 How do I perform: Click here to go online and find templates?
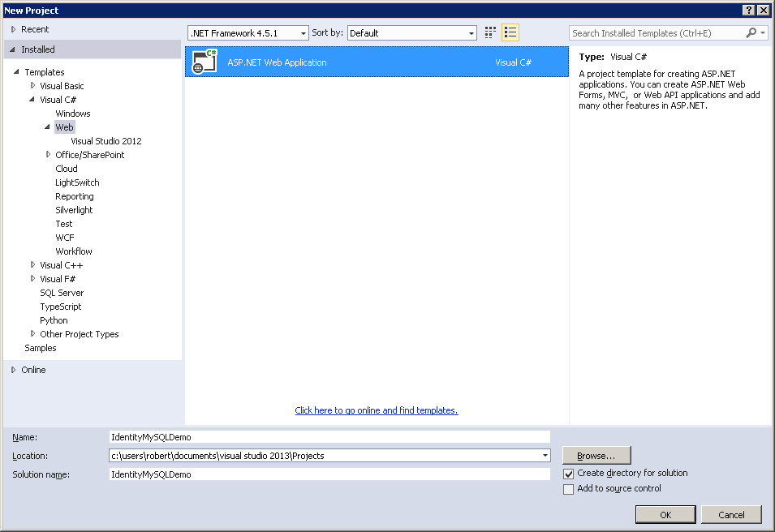pyautogui.click(x=376, y=410)
